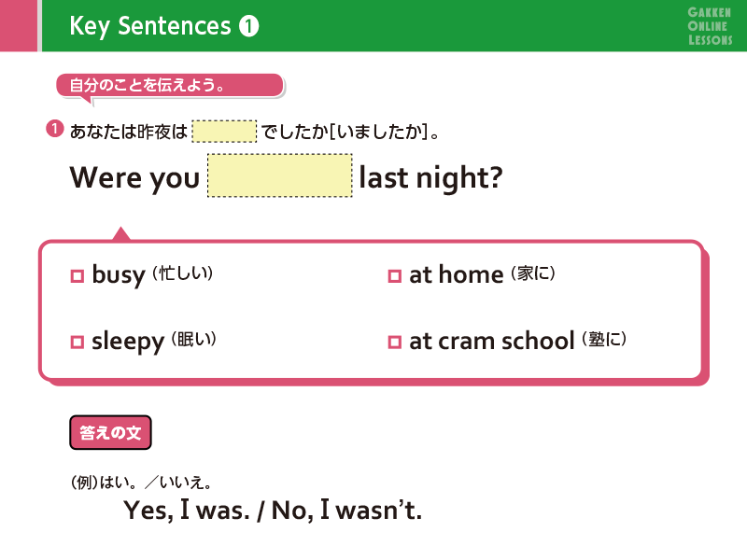Screen dimensions: 747x560
Task: Click the (例)はい。／いいえ。 example line
Action: (x=142, y=483)
